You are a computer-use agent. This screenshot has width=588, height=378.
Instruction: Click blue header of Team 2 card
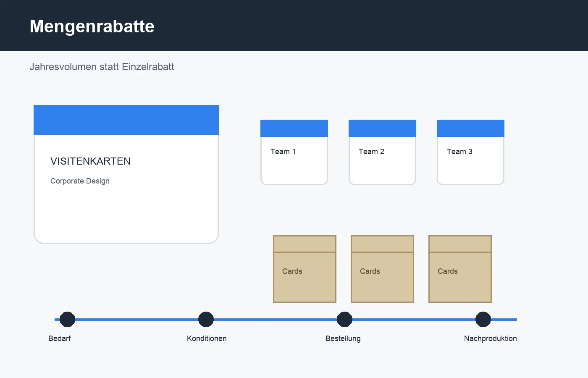[382, 128]
